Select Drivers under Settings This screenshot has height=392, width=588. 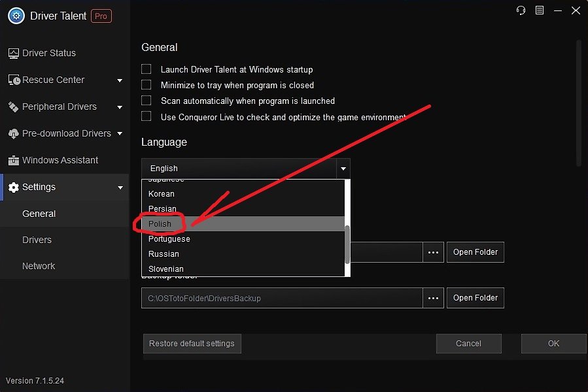click(65, 240)
